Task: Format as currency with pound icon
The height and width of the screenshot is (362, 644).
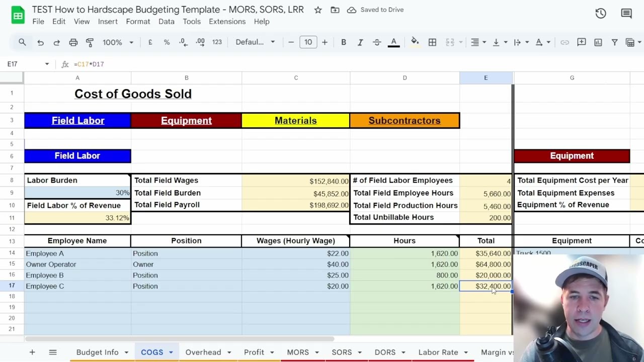Action: (150, 42)
